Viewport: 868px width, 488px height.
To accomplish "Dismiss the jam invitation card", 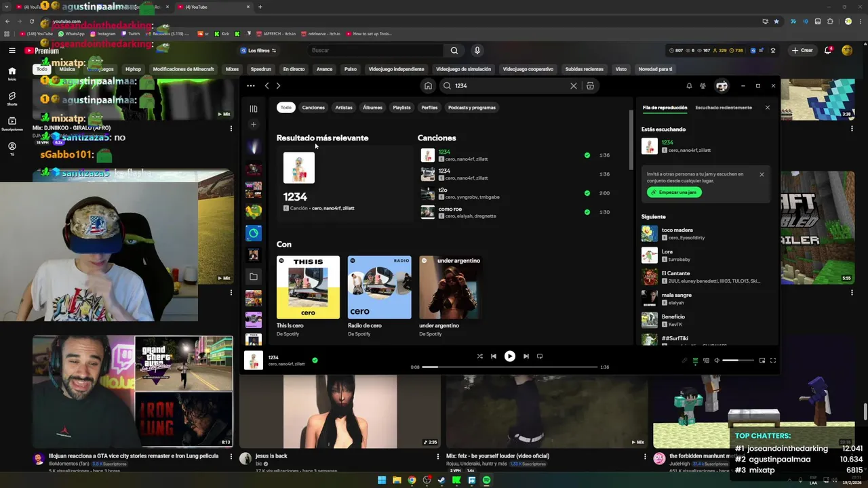I will 762,175.
